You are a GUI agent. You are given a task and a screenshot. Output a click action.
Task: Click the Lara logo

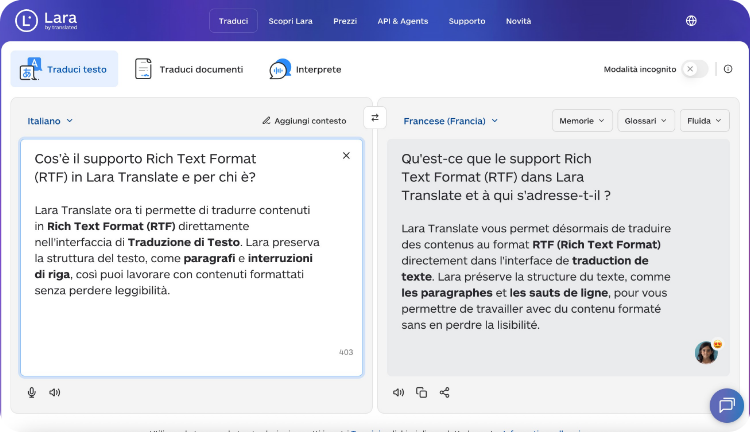pos(46,21)
